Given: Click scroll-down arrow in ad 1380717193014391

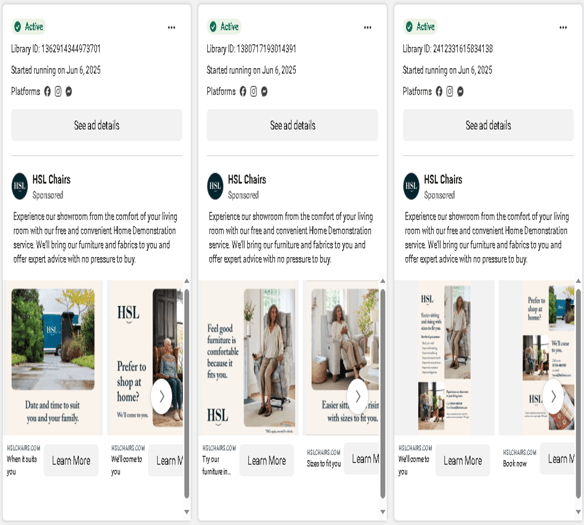Looking at the screenshot, I should pos(383,512).
